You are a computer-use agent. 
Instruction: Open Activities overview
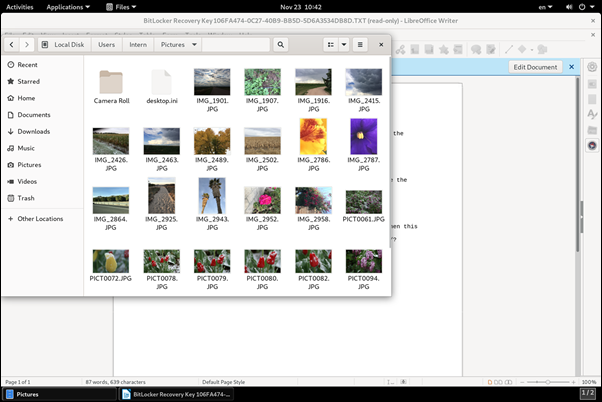pyautogui.click(x=20, y=7)
